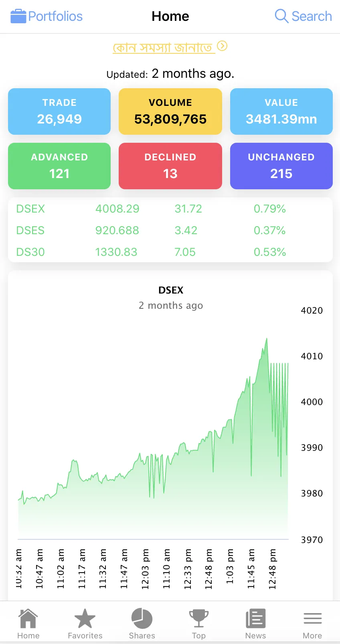Click the DS30 percent change 0.53%

[270, 252]
